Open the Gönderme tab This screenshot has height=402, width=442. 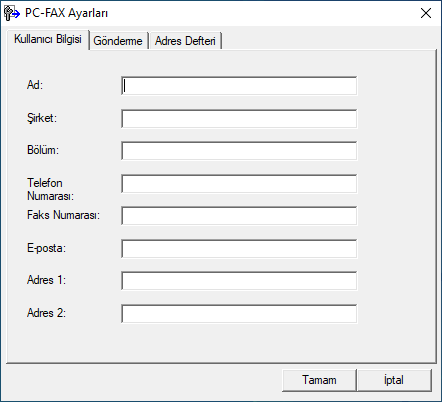click(118, 41)
